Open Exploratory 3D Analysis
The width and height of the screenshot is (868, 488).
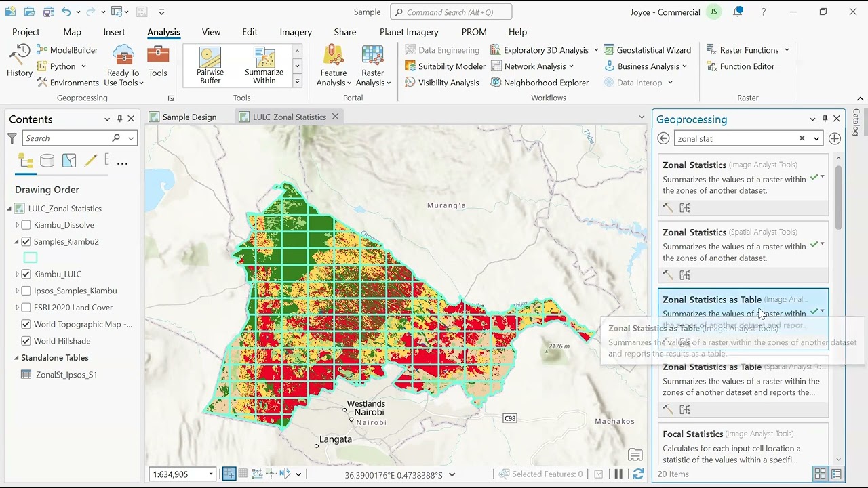coord(545,50)
